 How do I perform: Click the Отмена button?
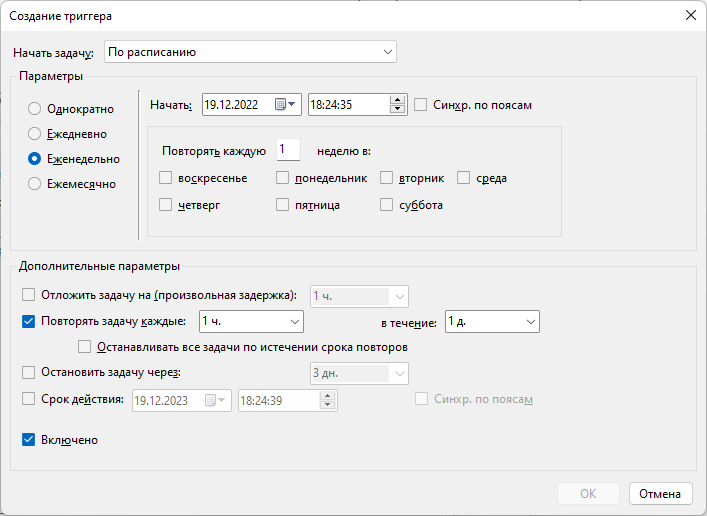(660, 494)
